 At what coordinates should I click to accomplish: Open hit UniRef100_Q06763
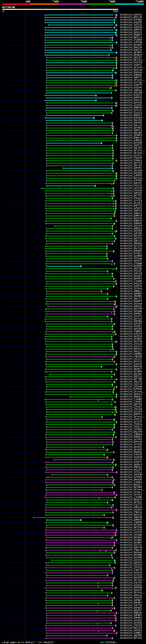coord(131,15)
